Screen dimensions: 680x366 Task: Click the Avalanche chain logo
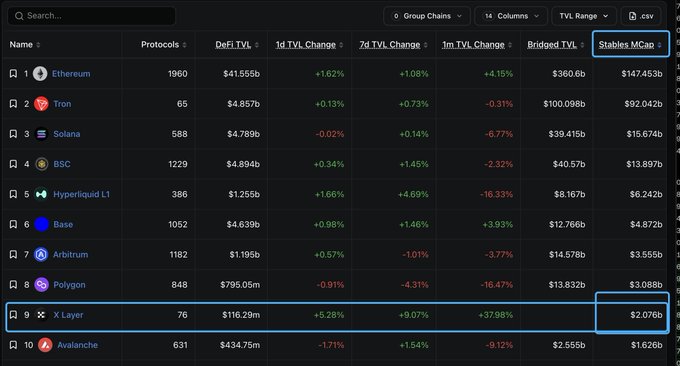tap(45, 345)
